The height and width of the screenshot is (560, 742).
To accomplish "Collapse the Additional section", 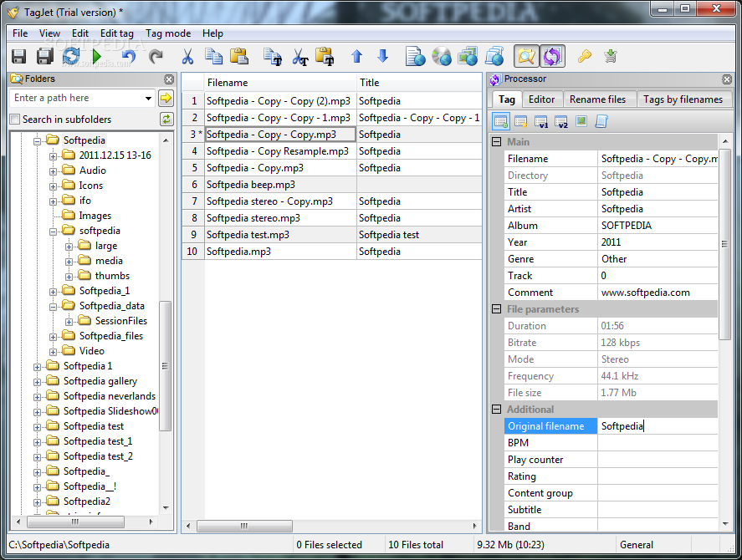I will [x=496, y=409].
